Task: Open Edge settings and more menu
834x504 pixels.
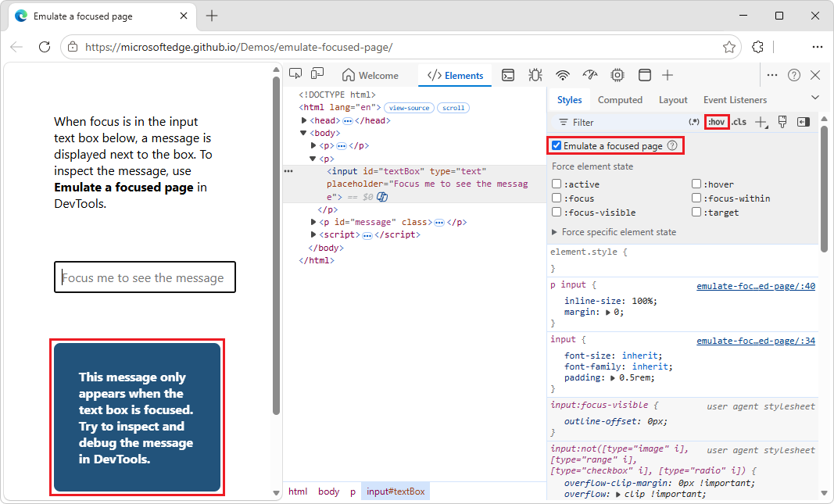Action: point(818,47)
